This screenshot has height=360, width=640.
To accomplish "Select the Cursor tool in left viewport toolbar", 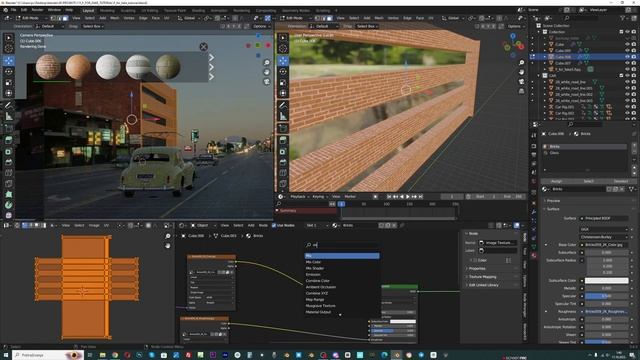I will tap(9, 49).
